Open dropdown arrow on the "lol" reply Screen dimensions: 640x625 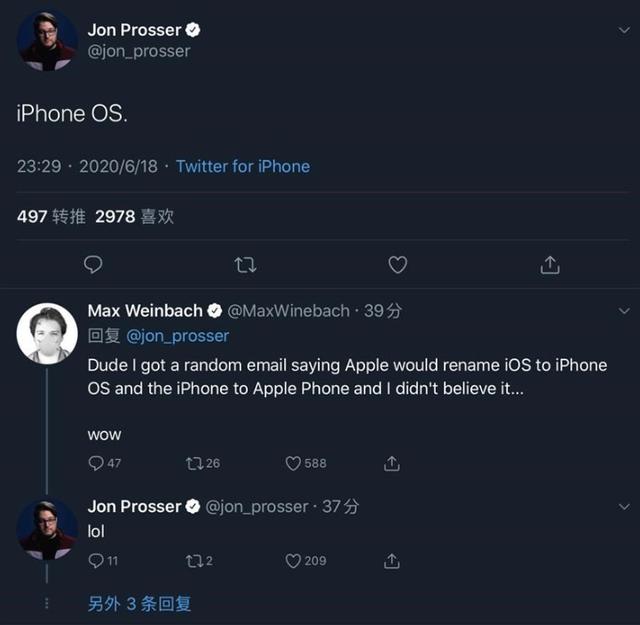624,507
